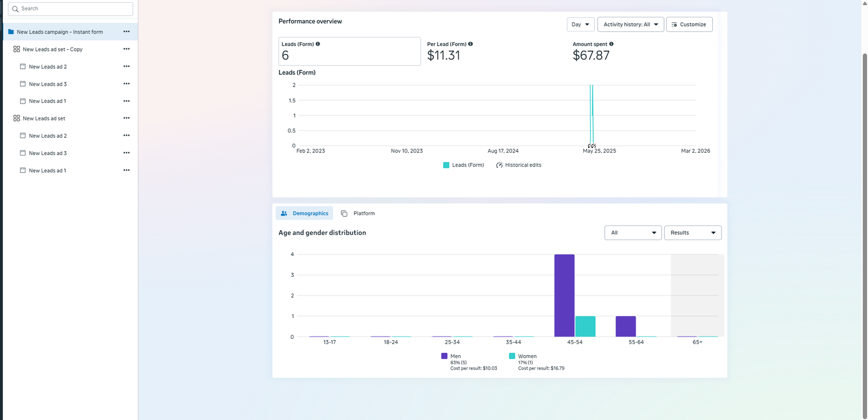
Task: Click the 55-64 Men bar in chart
Action: (626, 326)
